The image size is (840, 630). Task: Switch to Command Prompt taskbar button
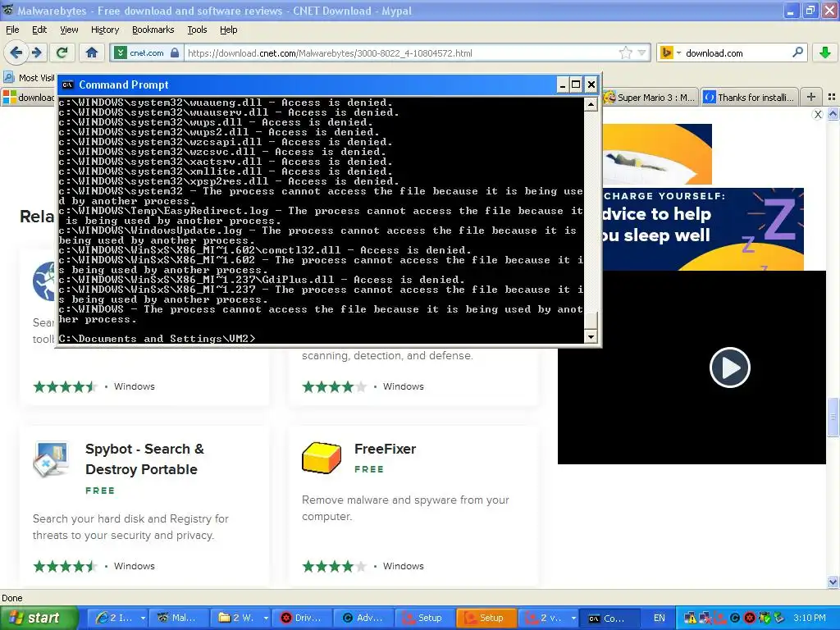[608, 618]
